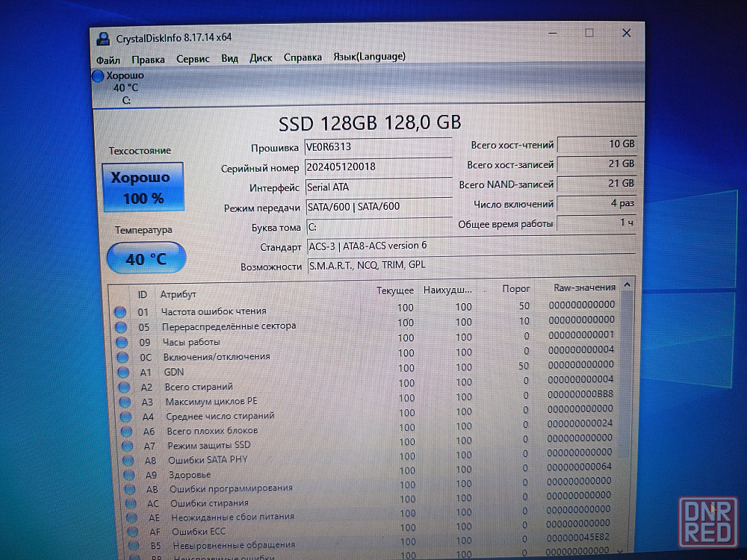Open the Язык(Language) menu
This screenshot has height=560, width=747.
pyautogui.click(x=369, y=57)
